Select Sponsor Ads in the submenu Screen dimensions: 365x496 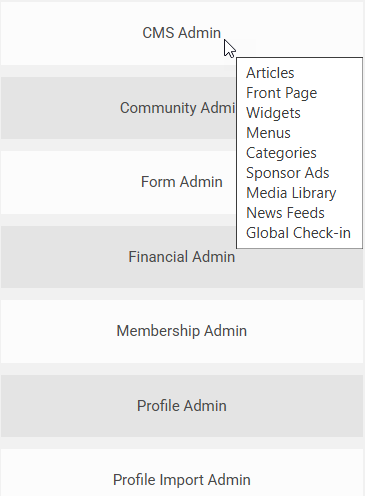[x=287, y=173]
